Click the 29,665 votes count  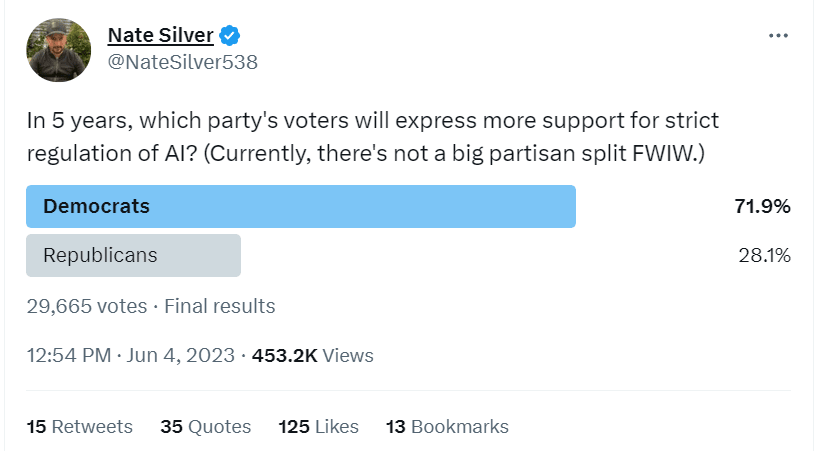[87, 306]
